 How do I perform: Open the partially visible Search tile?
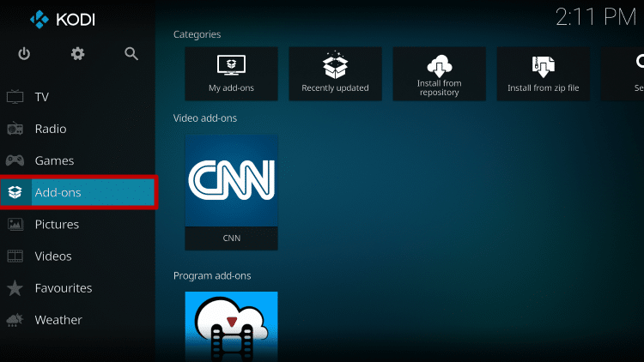(623, 74)
